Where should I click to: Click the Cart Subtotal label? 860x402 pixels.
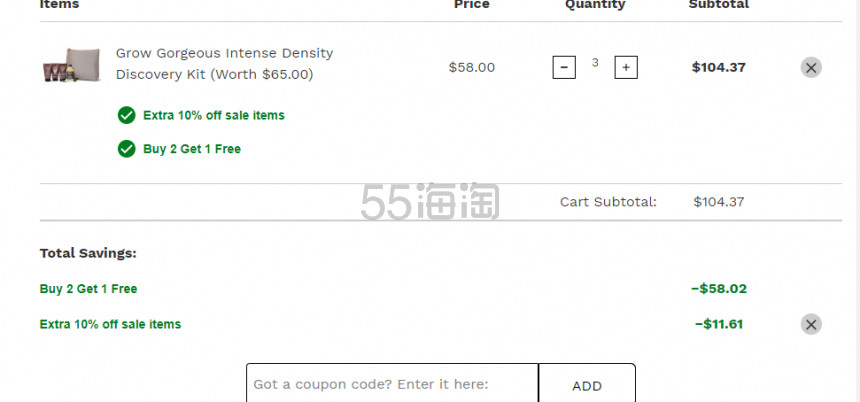click(608, 202)
